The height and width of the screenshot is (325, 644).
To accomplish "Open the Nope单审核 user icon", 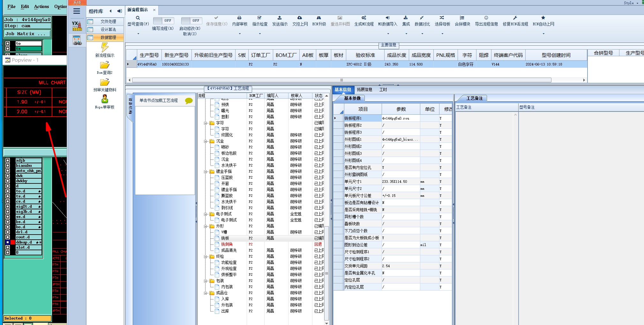I will [x=105, y=99].
